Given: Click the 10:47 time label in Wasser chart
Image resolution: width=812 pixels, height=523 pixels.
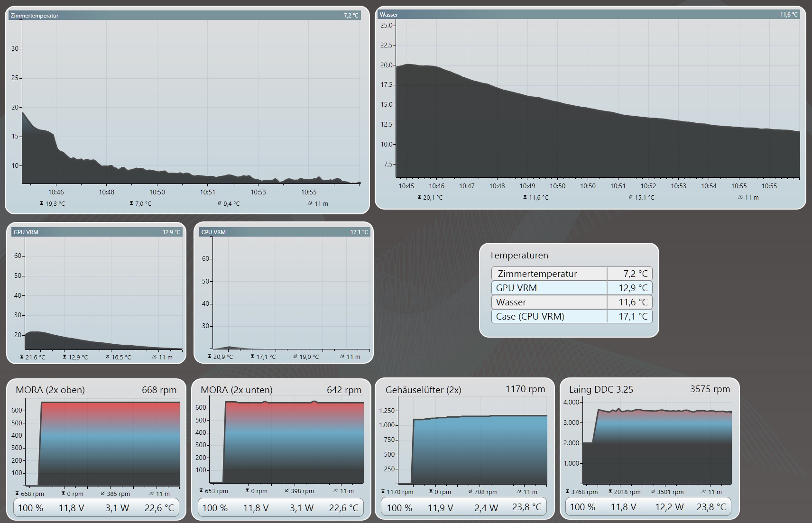Looking at the screenshot, I should (467, 186).
